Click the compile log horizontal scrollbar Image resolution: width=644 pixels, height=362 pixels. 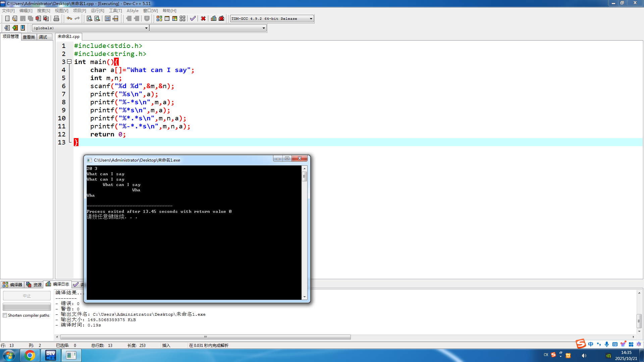tap(205, 337)
